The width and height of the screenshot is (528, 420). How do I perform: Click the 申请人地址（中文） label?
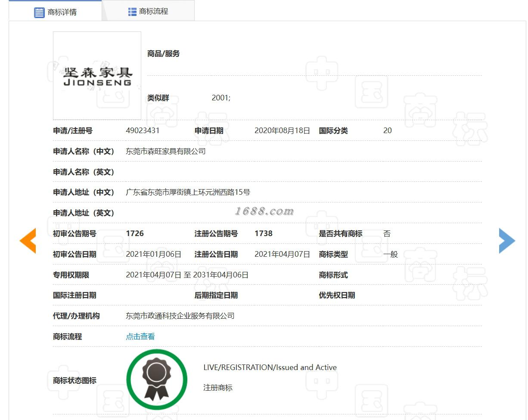pos(84,192)
